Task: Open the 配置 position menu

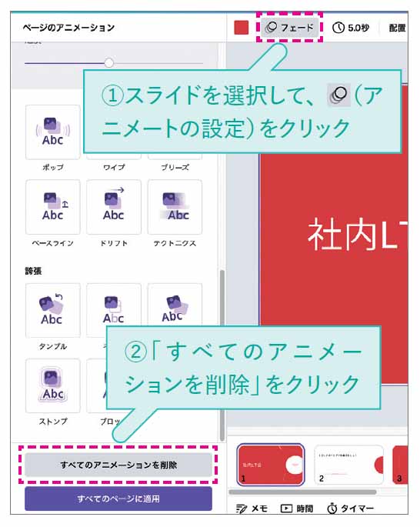Action: (x=397, y=28)
